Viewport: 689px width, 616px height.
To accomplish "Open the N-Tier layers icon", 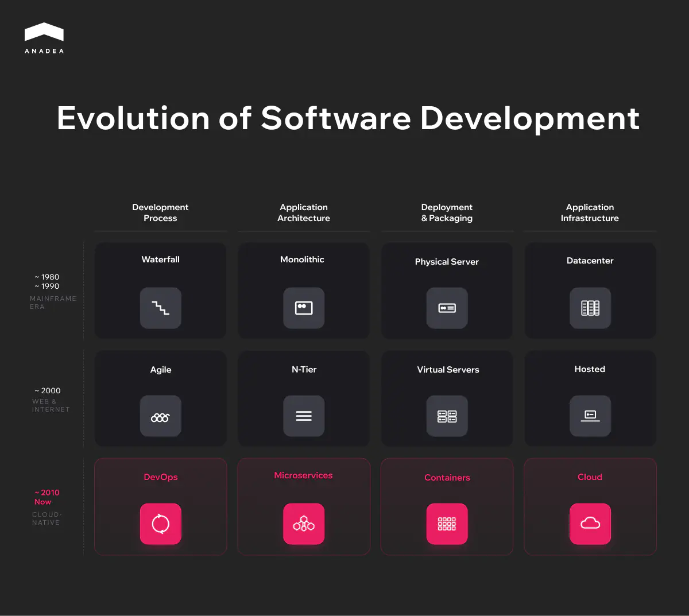I will tap(304, 416).
